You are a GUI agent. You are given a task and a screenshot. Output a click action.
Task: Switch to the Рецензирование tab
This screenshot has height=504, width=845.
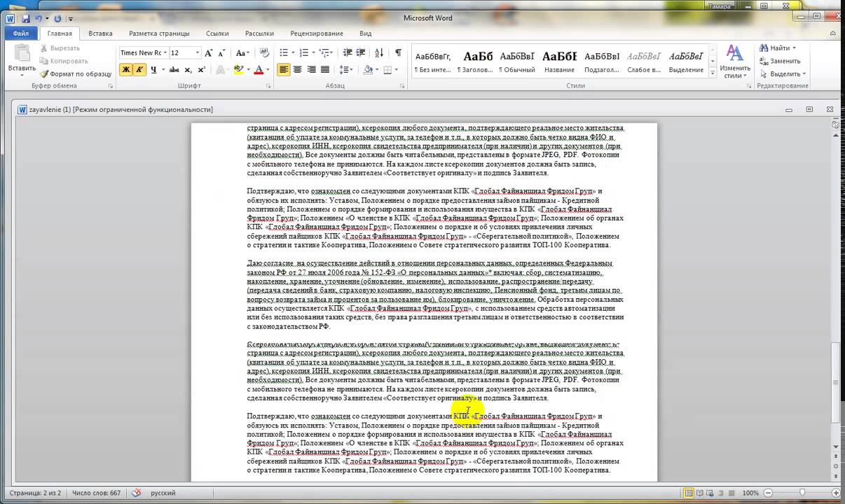click(x=317, y=33)
